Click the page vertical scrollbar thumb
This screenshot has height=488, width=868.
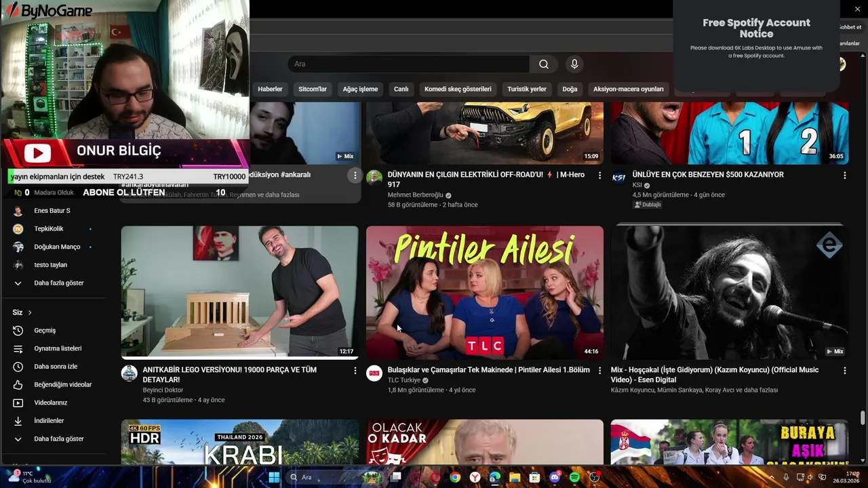863,418
